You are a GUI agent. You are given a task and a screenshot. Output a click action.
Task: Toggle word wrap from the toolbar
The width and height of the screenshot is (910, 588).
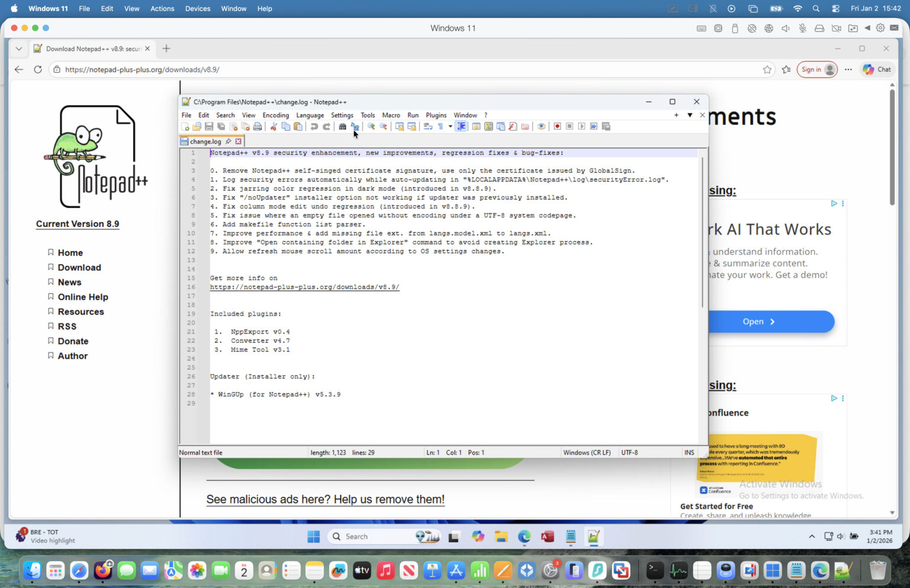[x=427, y=126]
